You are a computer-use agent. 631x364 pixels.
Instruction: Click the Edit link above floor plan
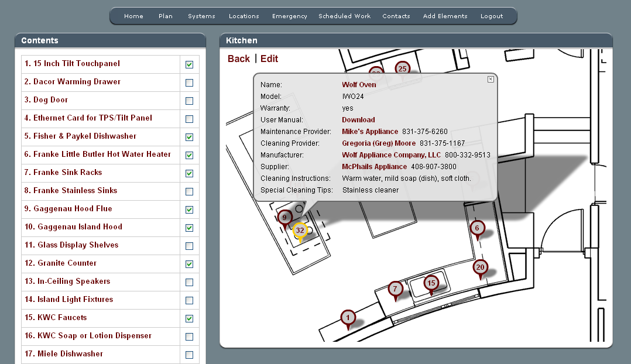[269, 59]
